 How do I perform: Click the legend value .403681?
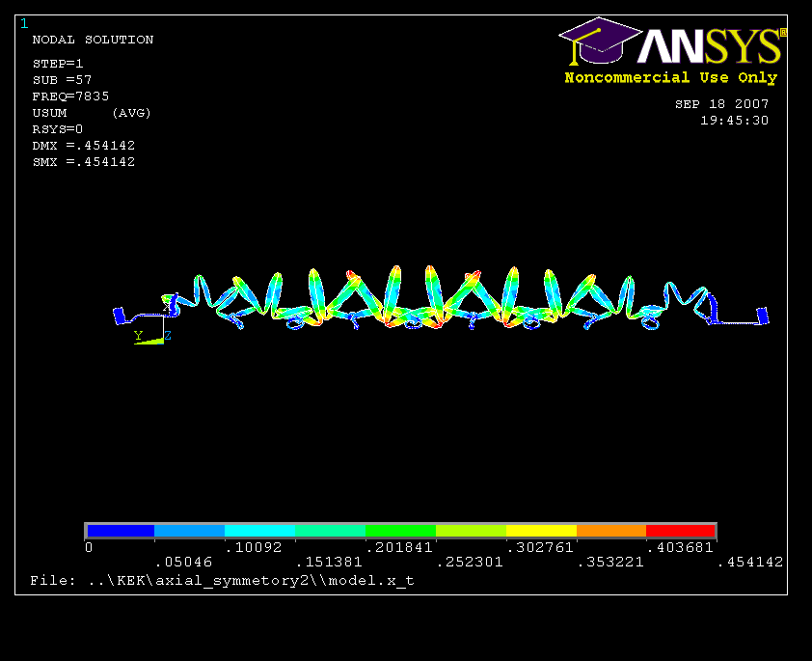click(x=681, y=547)
